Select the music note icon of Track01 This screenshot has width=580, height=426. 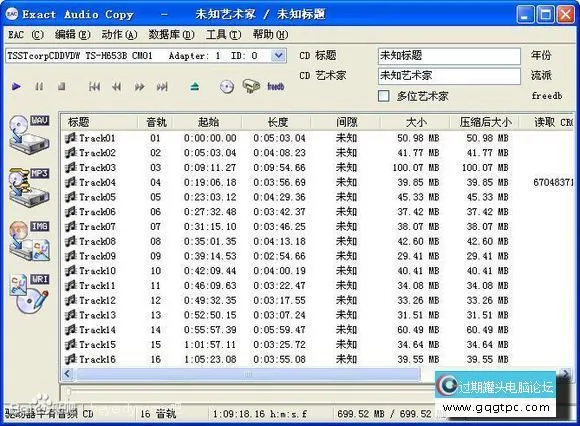[70, 138]
